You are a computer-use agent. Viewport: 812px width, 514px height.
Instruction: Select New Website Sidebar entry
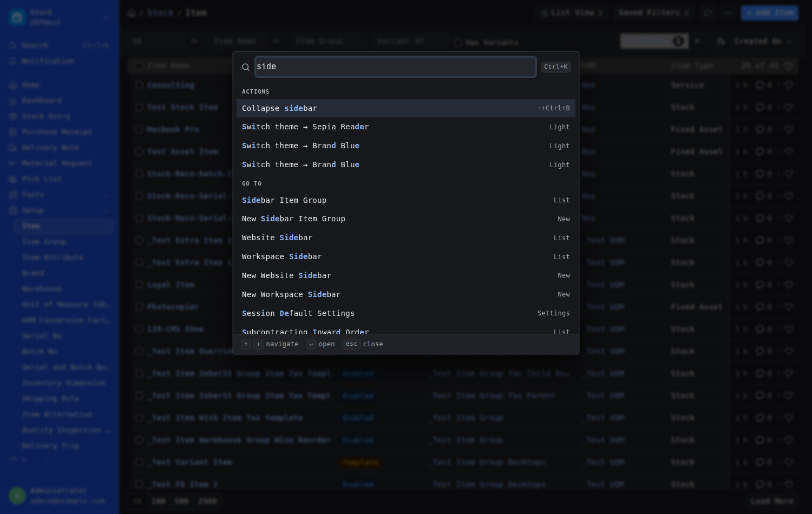(406, 275)
